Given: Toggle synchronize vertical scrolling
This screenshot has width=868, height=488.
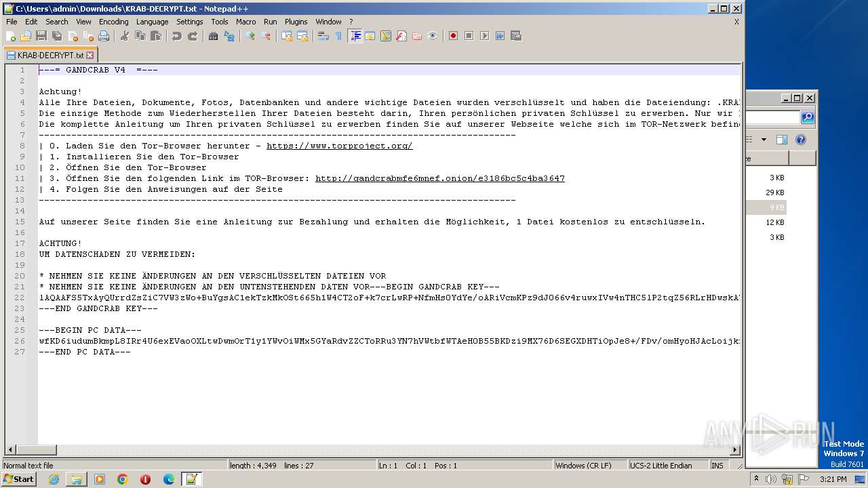Looking at the screenshot, I should tap(287, 36).
